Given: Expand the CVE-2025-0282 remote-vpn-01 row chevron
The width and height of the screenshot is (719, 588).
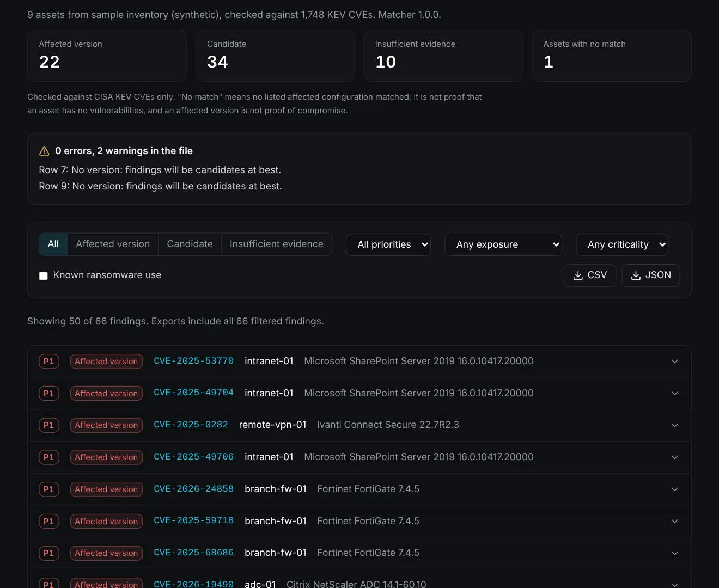Looking at the screenshot, I should click(674, 425).
